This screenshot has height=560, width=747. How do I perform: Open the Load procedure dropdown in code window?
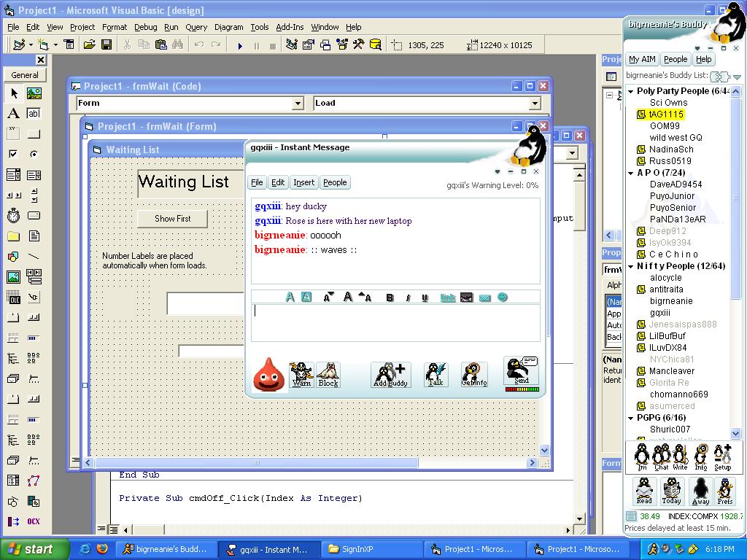pyautogui.click(x=535, y=103)
